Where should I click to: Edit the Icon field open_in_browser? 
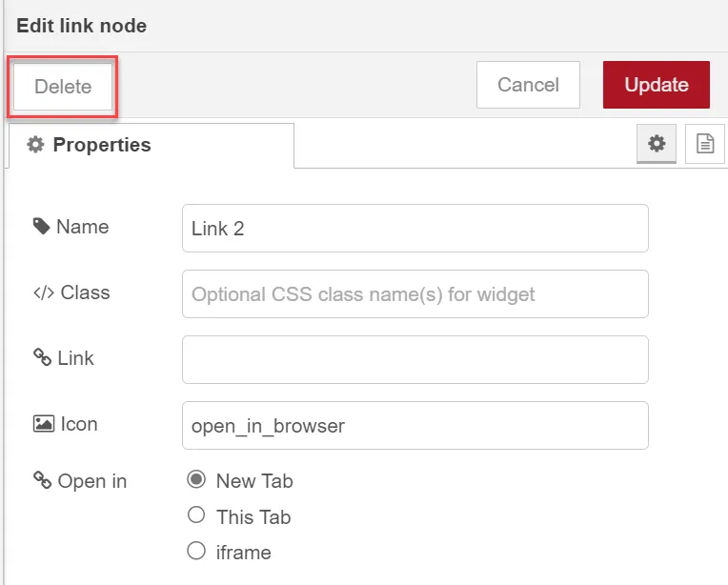pos(415,425)
